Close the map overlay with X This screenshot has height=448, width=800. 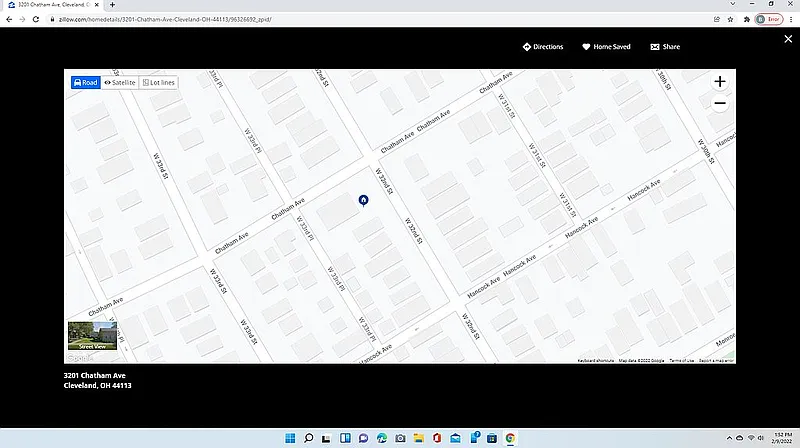click(x=787, y=39)
